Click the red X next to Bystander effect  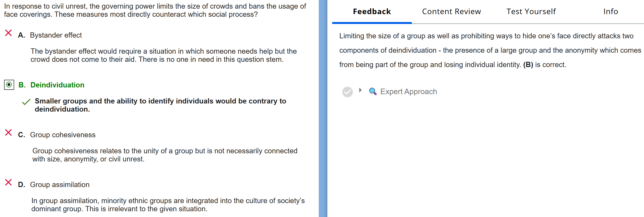coord(8,33)
